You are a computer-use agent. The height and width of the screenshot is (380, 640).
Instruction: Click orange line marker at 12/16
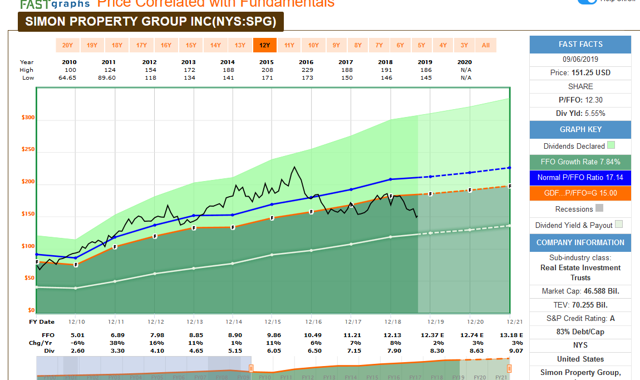(311, 212)
